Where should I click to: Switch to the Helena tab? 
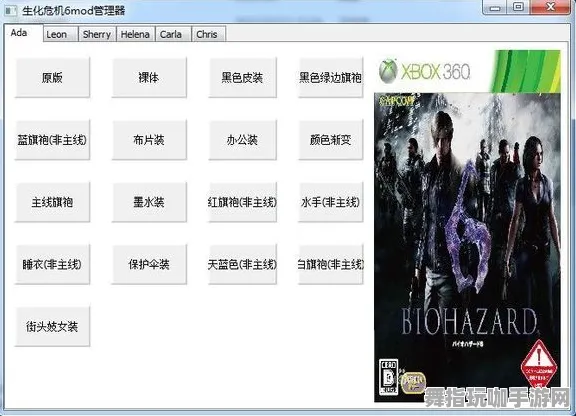(x=136, y=35)
